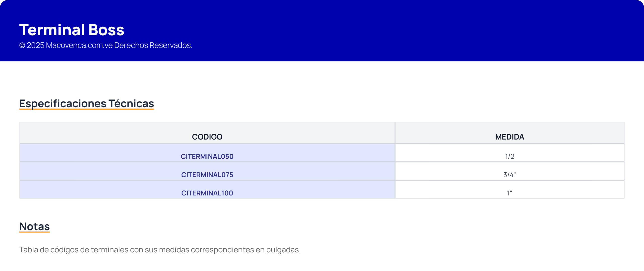The image size is (644, 271).
Task: Click the word "códigos" in the notes
Action: click(x=64, y=250)
